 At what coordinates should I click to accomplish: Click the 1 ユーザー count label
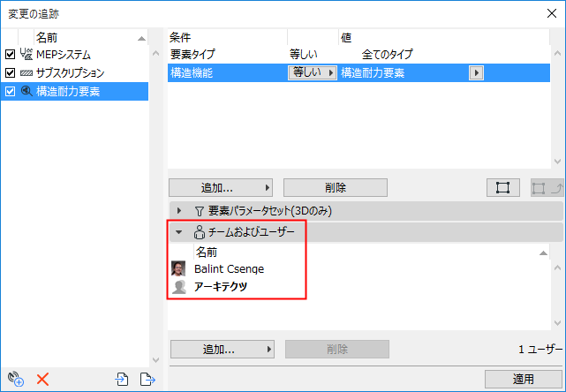[540, 350]
